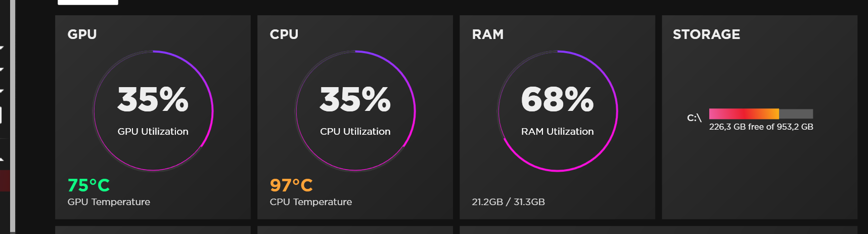Viewport: 868px width, 234px height.
Task: Click the GPU card heading
Action: click(x=82, y=34)
